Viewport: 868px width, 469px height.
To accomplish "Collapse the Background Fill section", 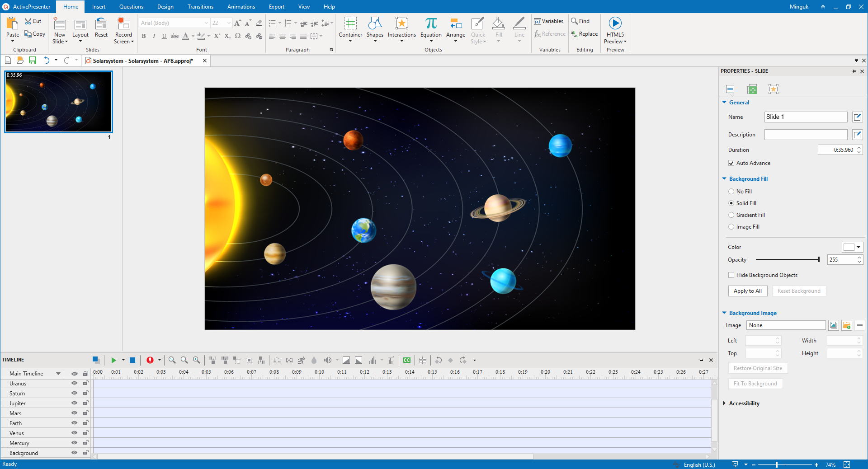I will tap(724, 179).
